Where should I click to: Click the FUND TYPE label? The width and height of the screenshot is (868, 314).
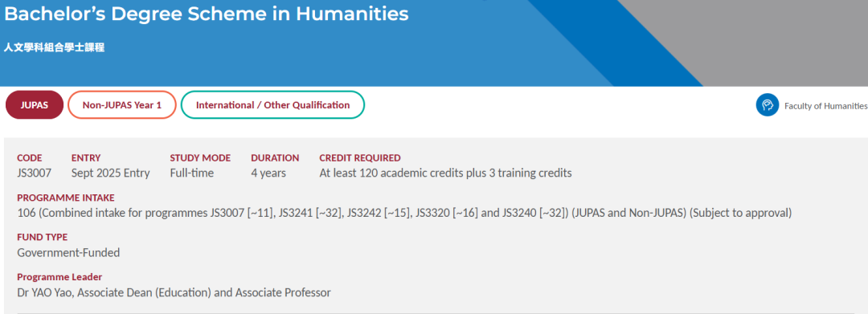42,238
